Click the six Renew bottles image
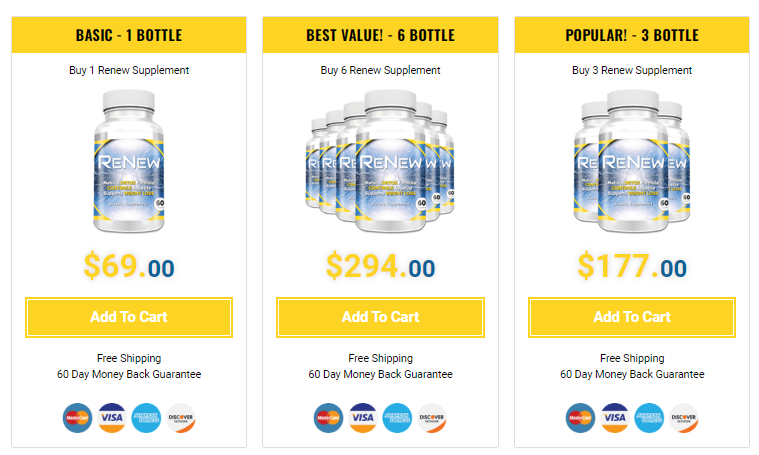The image size is (759, 455). pos(380,161)
